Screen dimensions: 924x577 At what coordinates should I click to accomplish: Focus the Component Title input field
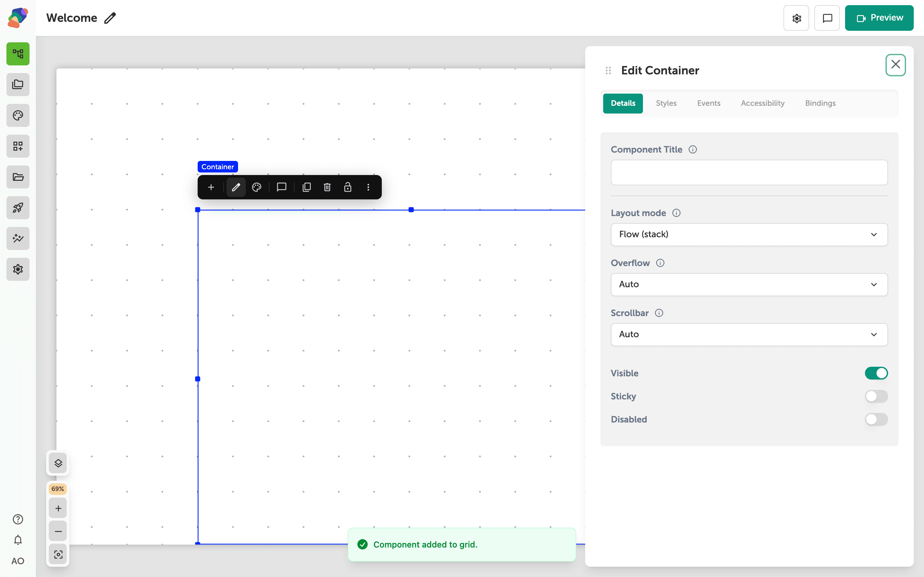(x=749, y=172)
